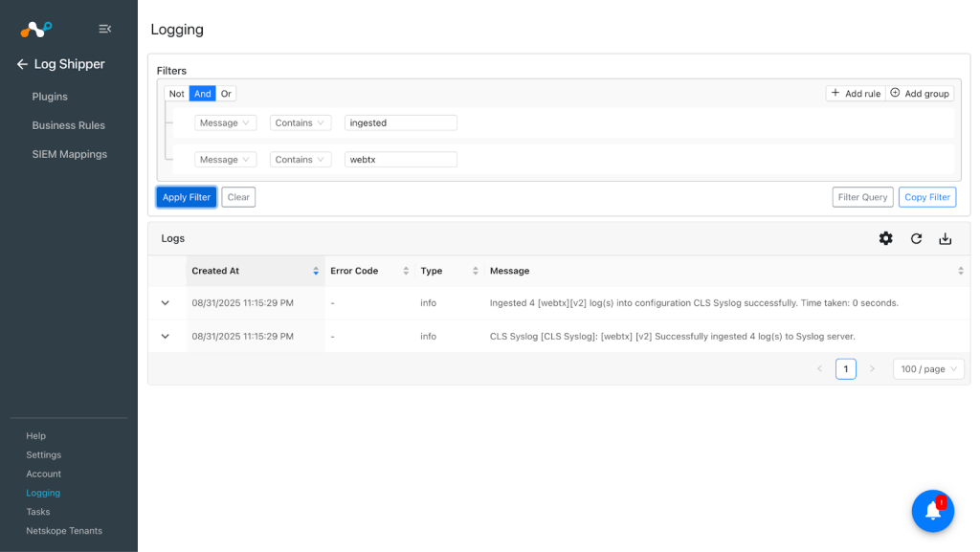Click the Log Shipper heading
The width and height of the screenshot is (980, 552).
69,64
